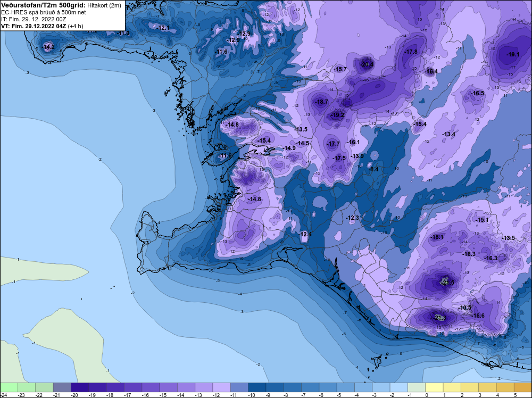532x398 pixels.
Task: Click the 'IT: Fim. 29. 12. 2022 00Z' line
Action: (34, 19)
